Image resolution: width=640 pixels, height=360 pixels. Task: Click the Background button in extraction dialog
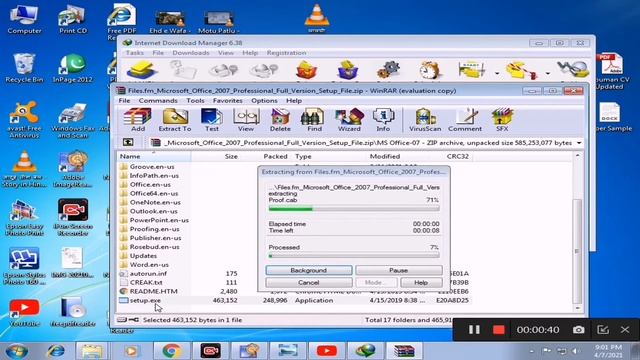tap(309, 270)
